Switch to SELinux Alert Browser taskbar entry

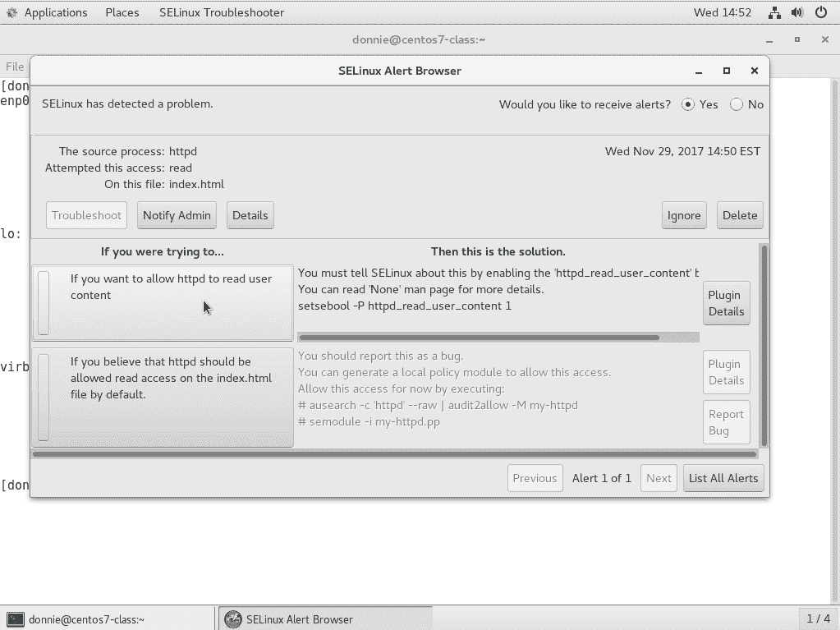(325, 619)
